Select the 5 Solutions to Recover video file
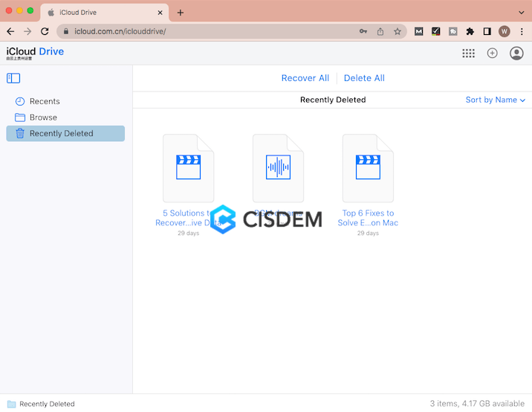Viewport: 532px width, 412px height. click(x=188, y=168)
